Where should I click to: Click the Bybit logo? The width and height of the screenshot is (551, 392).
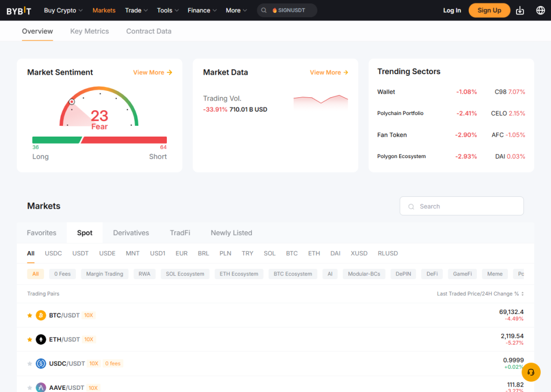click(19, 10)
